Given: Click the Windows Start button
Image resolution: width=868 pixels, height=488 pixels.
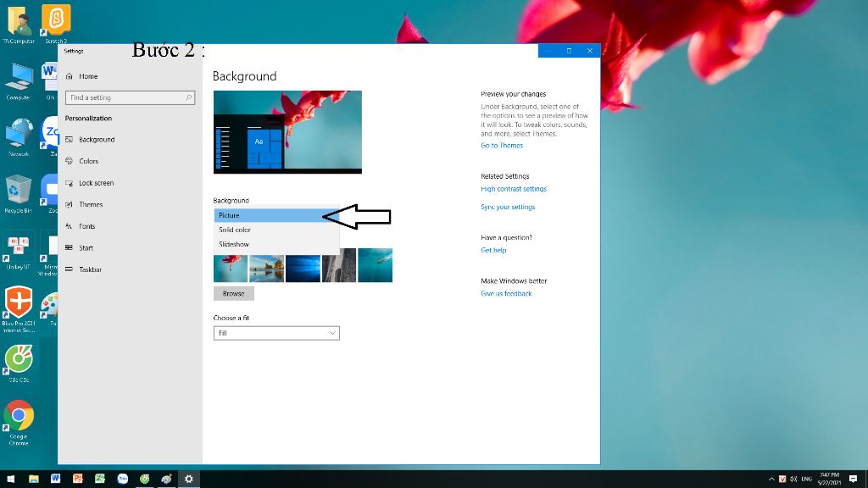Looking at the screenshot, I should 10,479.
